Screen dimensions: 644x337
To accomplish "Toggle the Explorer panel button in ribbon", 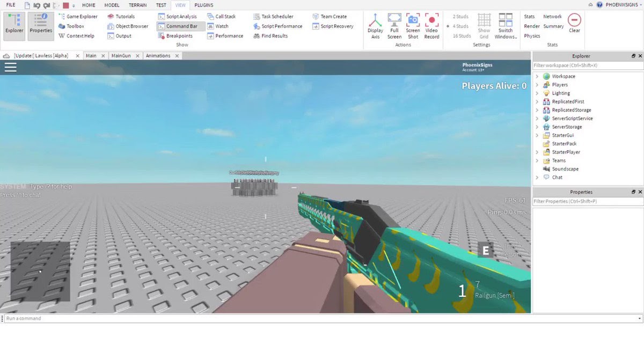I will (x=14, y=26).
